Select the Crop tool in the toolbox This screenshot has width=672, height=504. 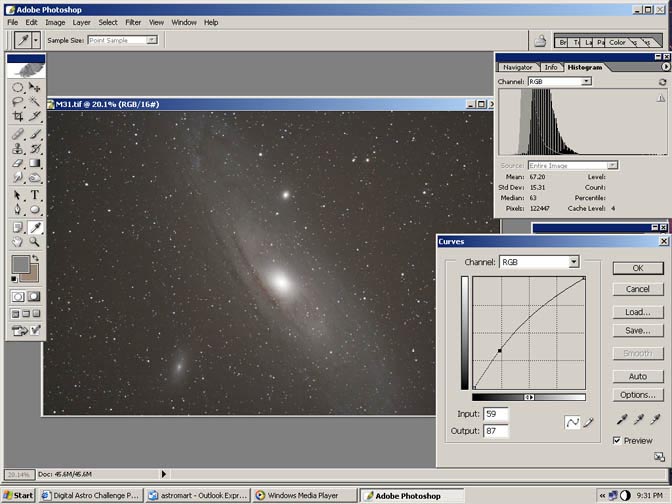tap(18, 116)
